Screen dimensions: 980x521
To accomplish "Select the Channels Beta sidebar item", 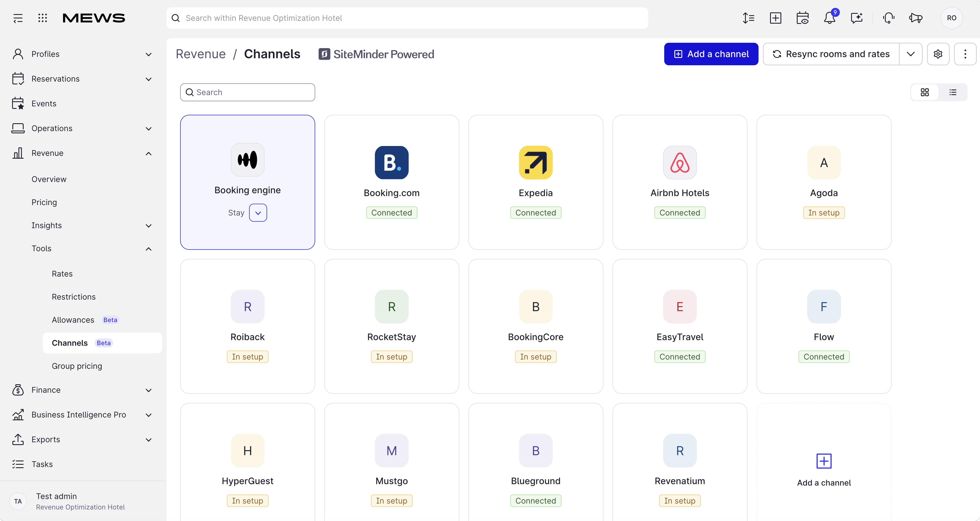I will [102, 343].
